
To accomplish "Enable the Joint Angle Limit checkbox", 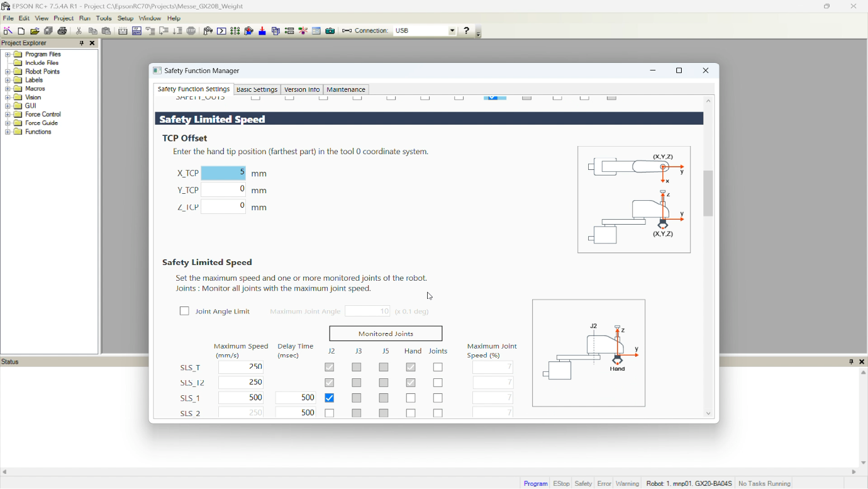I will 184,311.
